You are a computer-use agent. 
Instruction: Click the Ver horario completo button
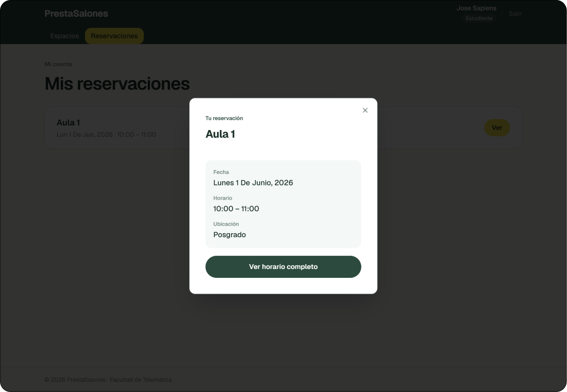[283, 267]
